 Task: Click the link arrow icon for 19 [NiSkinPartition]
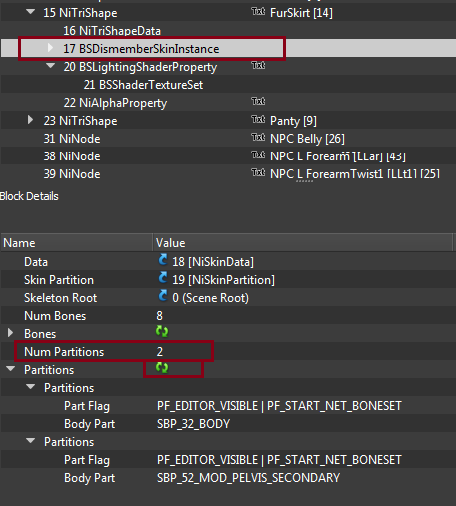[x=163, y=278]
